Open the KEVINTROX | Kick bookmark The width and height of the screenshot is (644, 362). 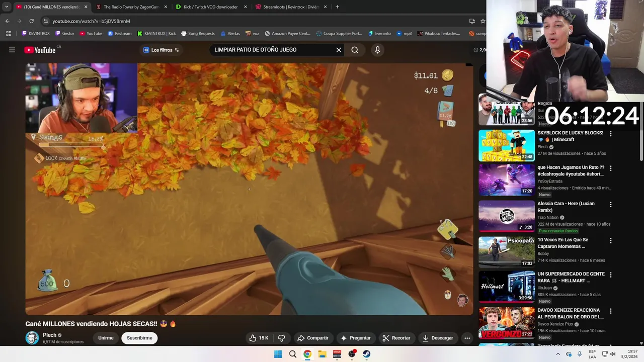[156, 34]
